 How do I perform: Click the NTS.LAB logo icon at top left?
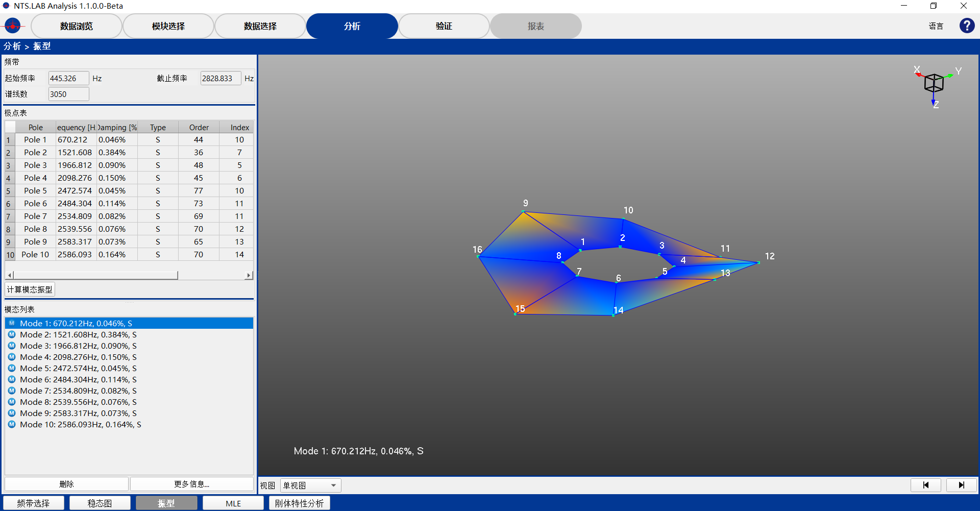pos(12,26)
